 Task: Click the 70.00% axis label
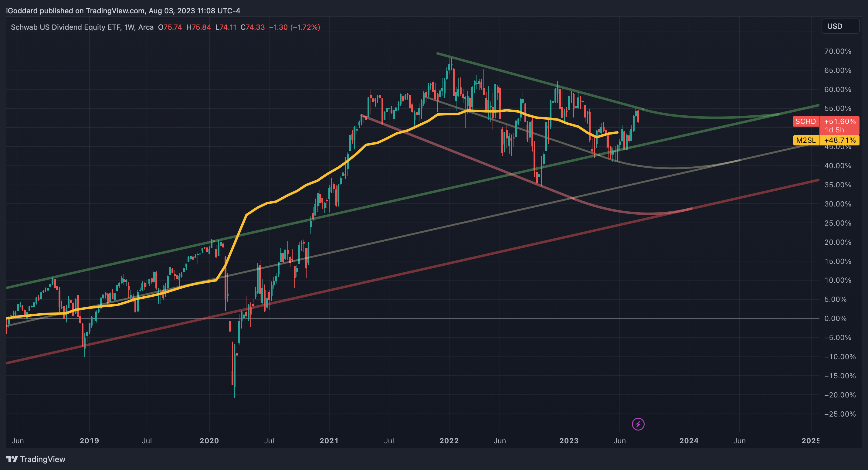point(838,51)
